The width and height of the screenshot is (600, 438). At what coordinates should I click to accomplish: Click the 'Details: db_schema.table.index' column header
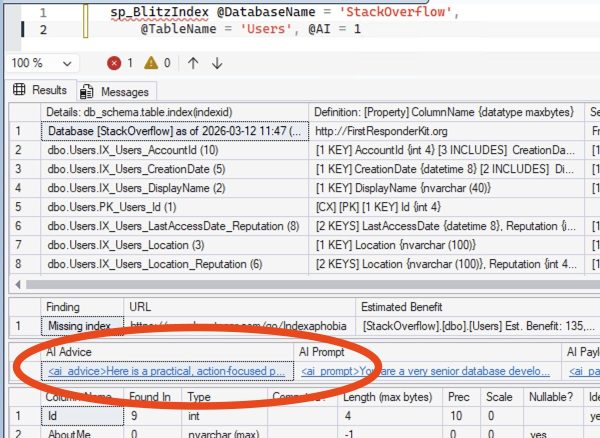coord(174,111)
